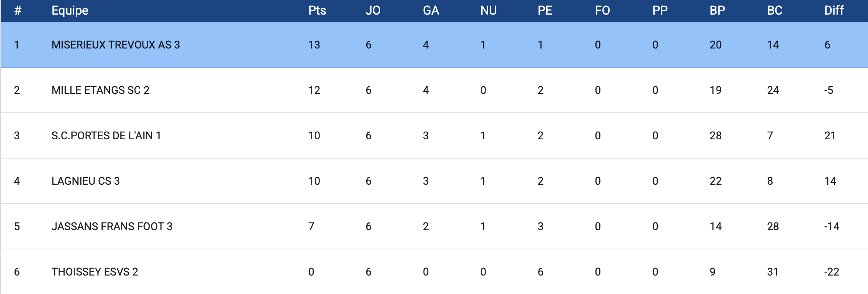
Task: Sort by the BP column header
Action: coord(717,10)
